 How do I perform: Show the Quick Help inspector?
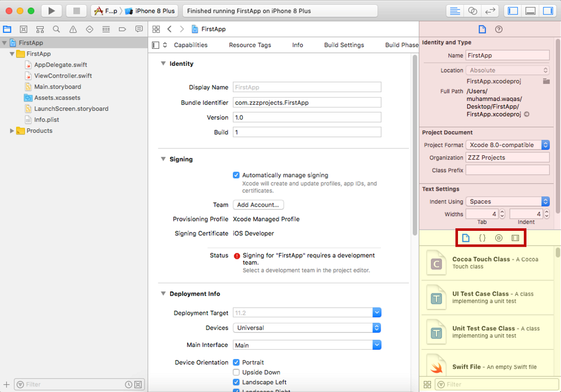(x=498, y=29)
